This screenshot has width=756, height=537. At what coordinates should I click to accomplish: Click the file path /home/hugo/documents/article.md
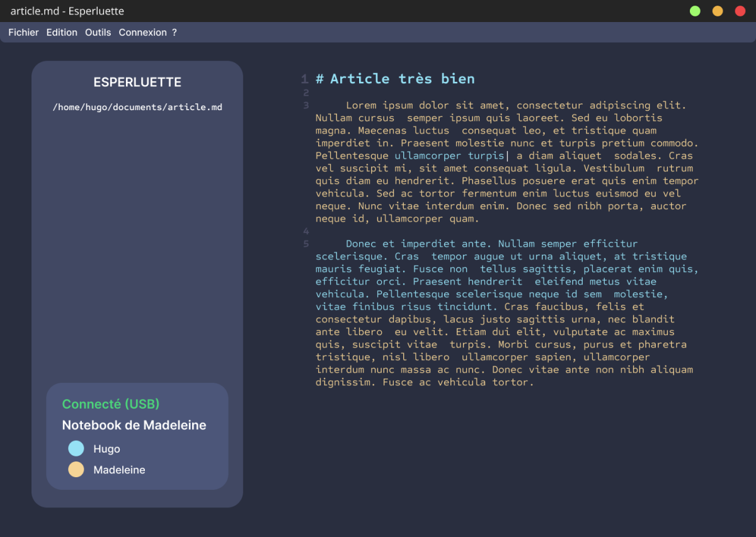137,107
